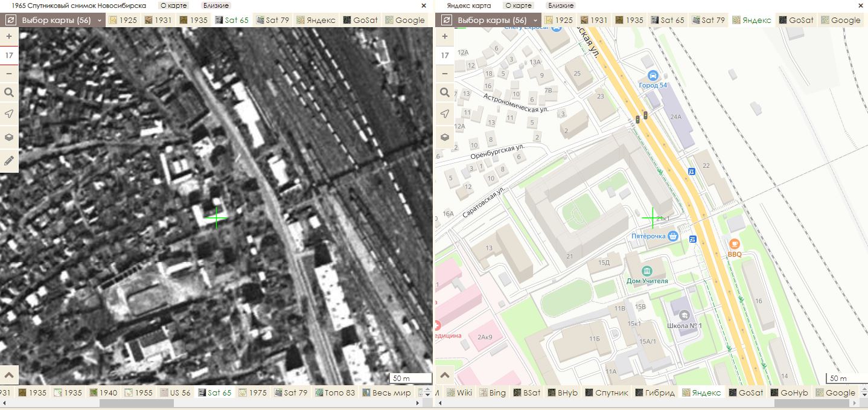Open the layers tool on the right map
This screenshot has height=410, width=868.
pos(445,137)
